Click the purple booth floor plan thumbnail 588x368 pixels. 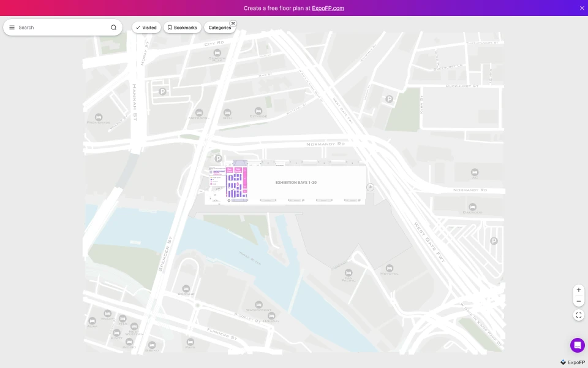236,183
